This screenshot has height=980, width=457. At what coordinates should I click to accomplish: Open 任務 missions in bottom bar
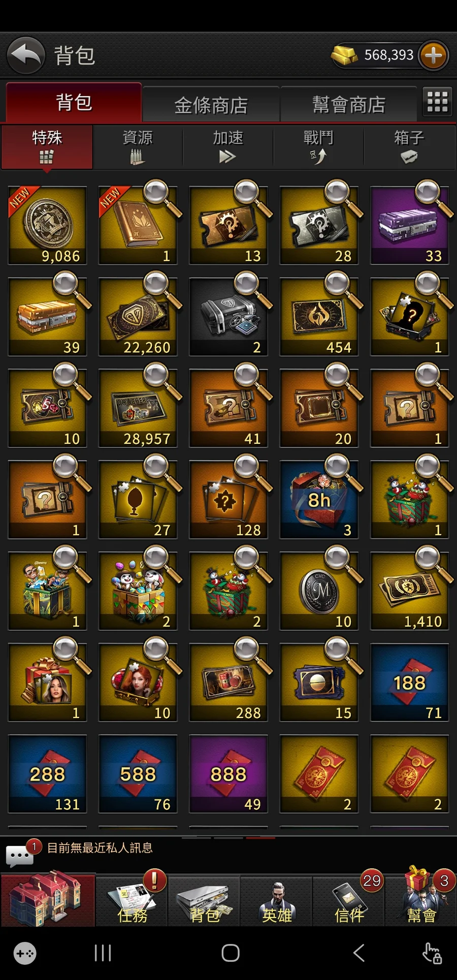point(132,899)
